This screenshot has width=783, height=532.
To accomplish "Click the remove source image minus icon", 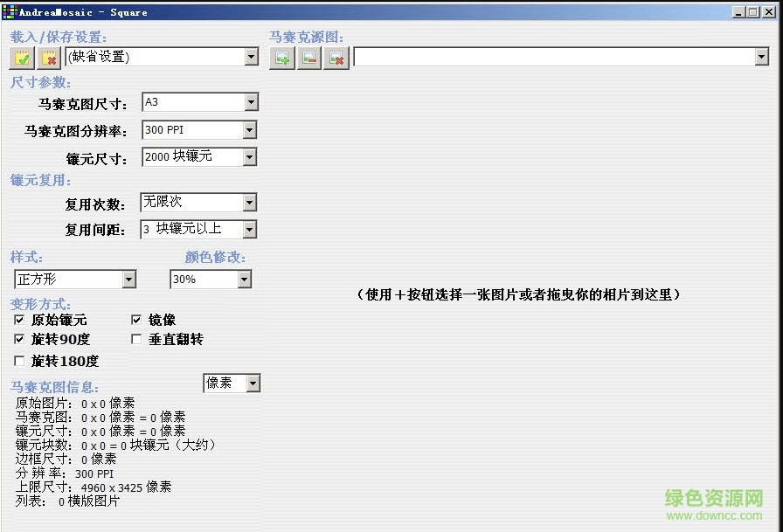I will click(309, 58).
